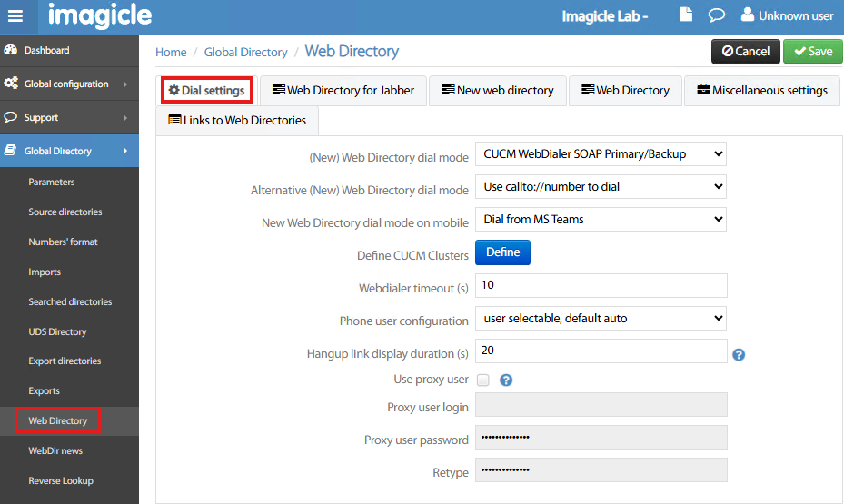The height and width of the screenshot is (504, 844).
Task: Open the Web Directory dial mode dropdown
Action: click(x=601, y=154)
